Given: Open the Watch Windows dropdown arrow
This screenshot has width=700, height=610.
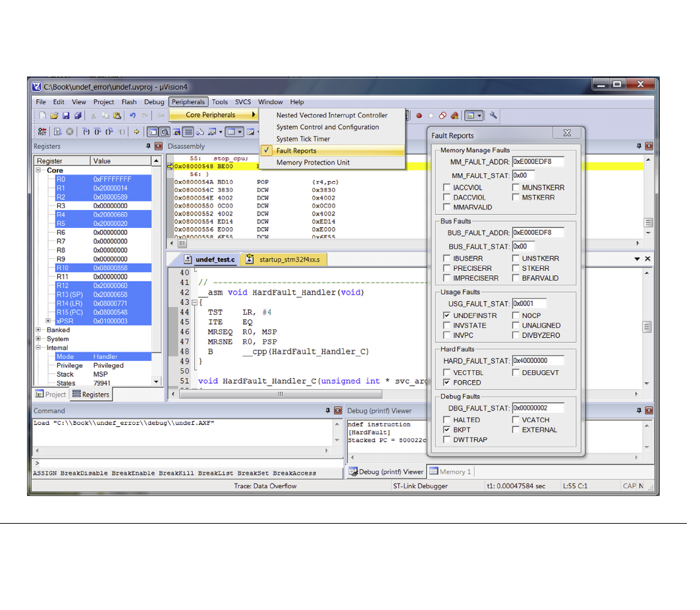Looking at the screenshot, I should (221, 132).
